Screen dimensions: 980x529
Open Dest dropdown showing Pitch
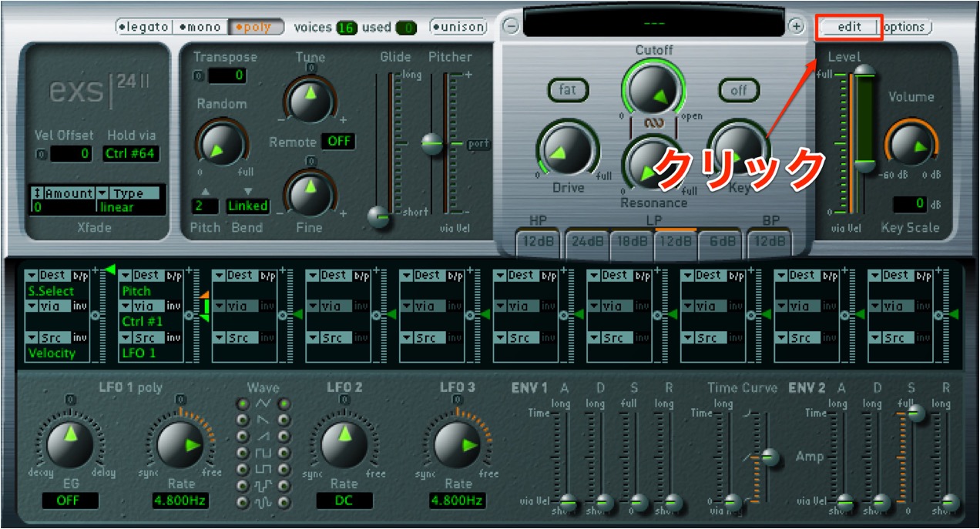coord(143,275)
